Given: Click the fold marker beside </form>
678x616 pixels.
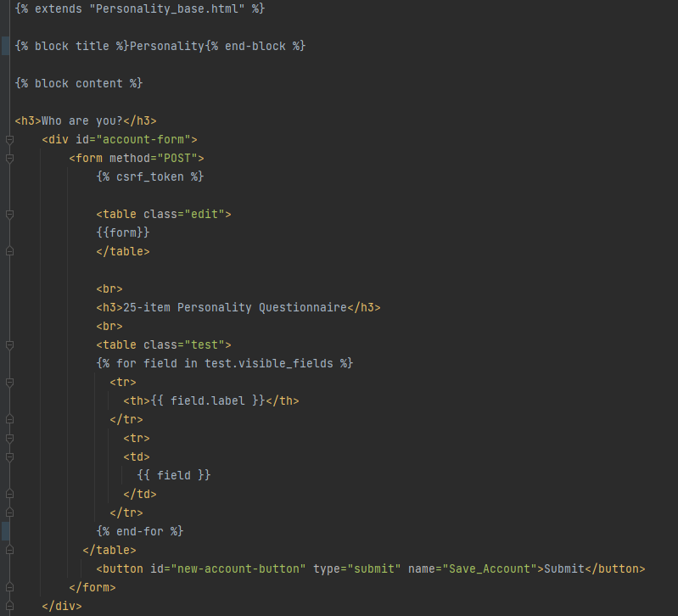Looking at the screenshot, I should coord(9,587).
